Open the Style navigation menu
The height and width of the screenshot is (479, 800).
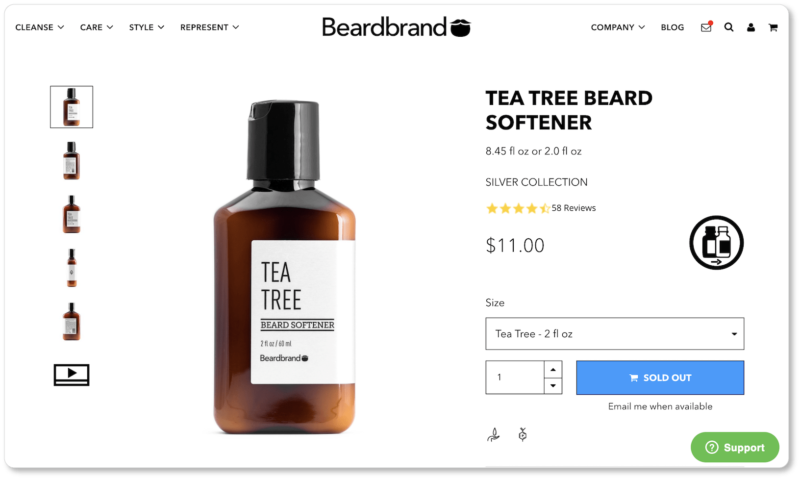coord(146,27)
